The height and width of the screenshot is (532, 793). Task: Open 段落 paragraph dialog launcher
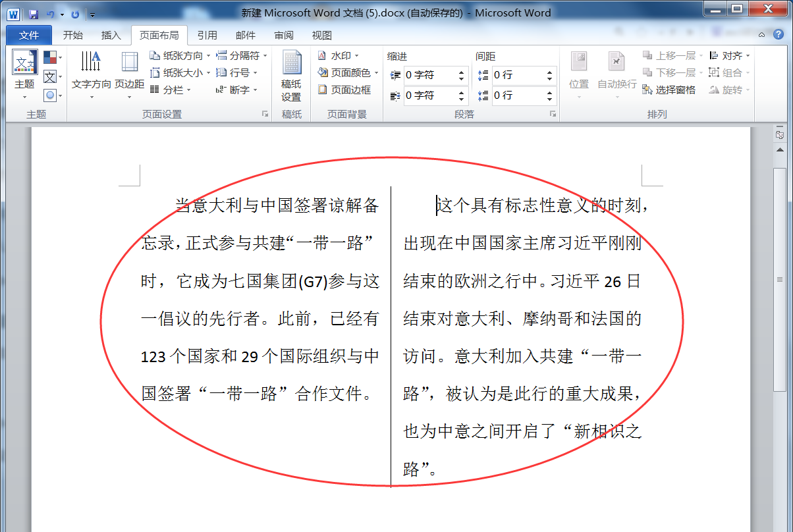553,115
